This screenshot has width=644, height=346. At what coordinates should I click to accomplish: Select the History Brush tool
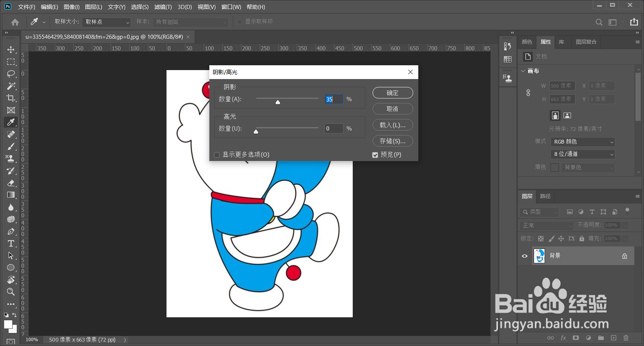click(11, 171)
